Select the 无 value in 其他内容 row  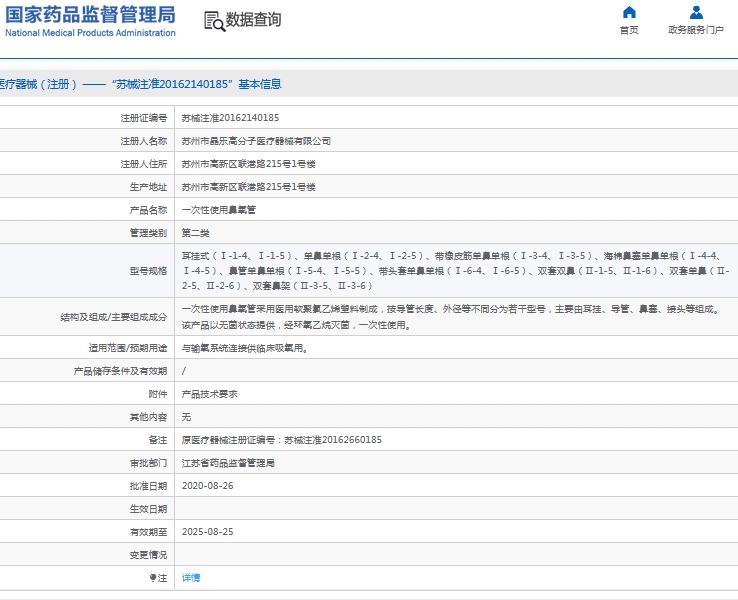[x=186, y=417]
